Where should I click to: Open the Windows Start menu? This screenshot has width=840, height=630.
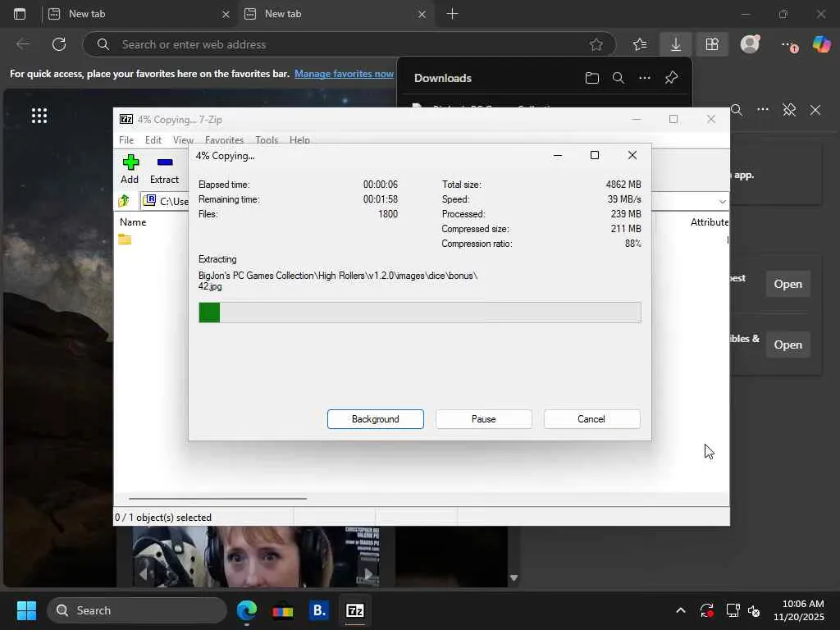(26, 610)
